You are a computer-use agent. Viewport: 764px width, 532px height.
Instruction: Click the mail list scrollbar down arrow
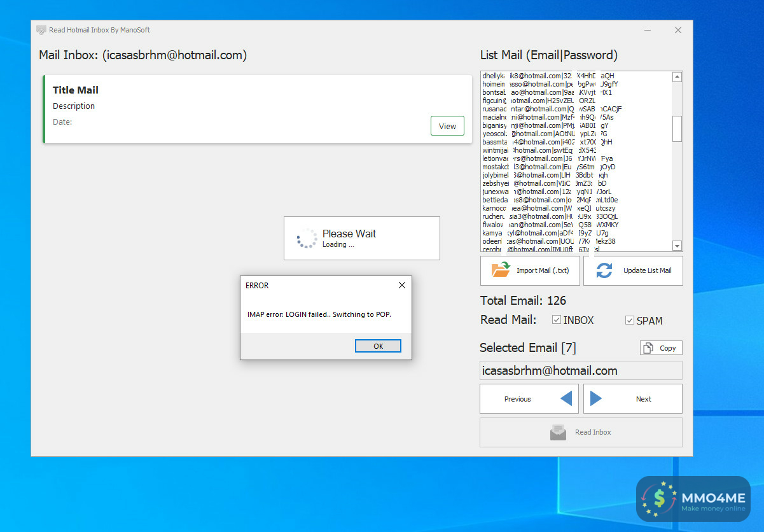(677, 246)
